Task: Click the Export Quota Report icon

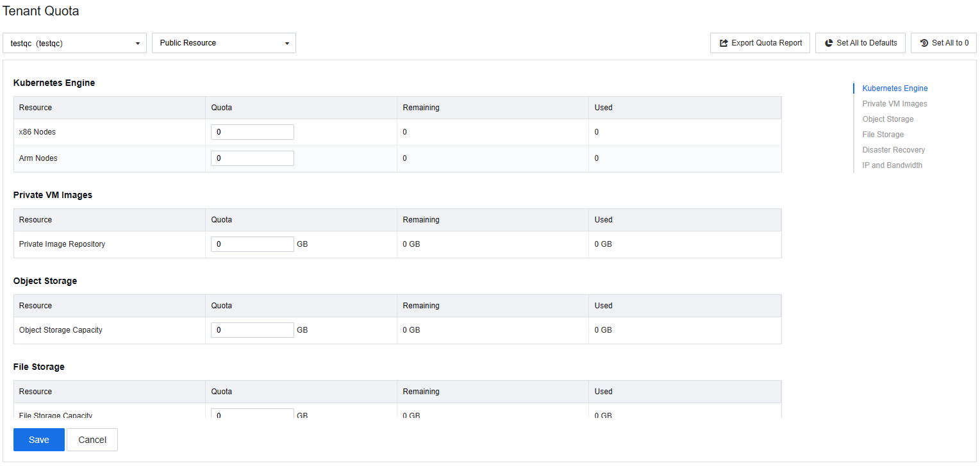Action: click(x=724, y=43)
